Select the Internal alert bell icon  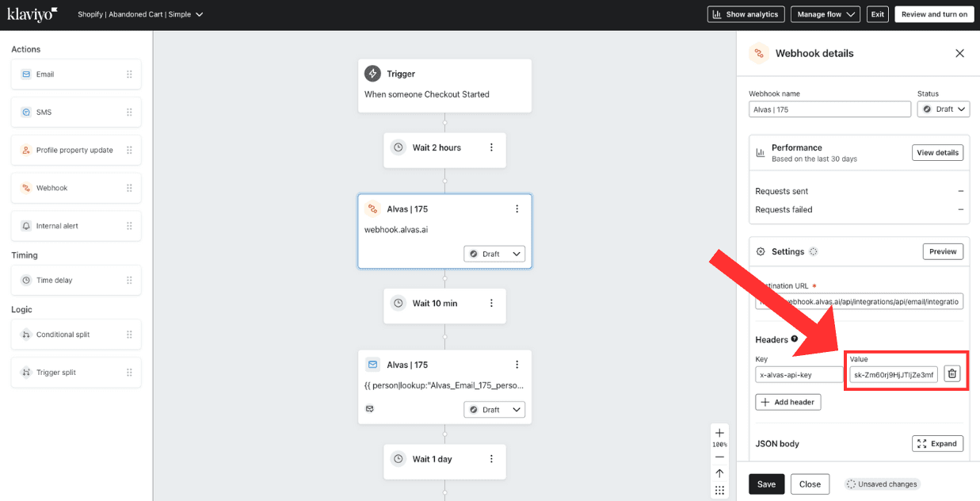(x=26, y=226)
